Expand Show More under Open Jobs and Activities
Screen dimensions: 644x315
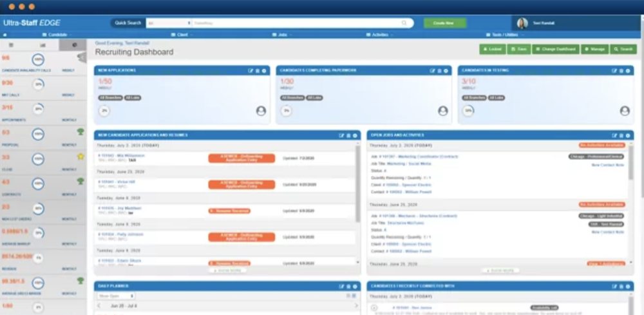(500, 271)
